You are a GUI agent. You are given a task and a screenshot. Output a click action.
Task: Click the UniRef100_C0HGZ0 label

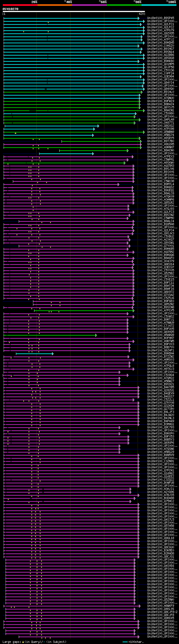coord(161,46)
